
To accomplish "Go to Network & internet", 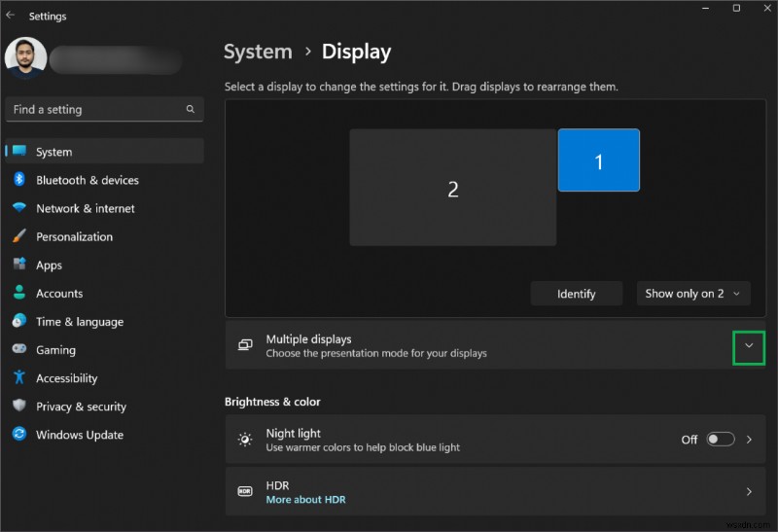I will (105, 208).
